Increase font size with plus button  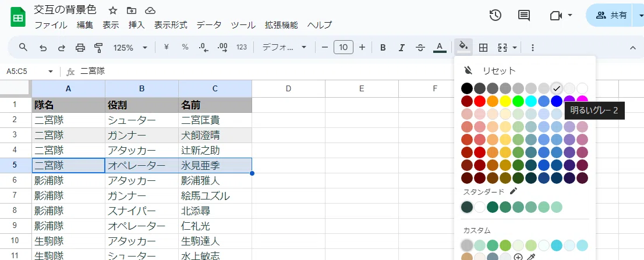[x=362, y=48]
